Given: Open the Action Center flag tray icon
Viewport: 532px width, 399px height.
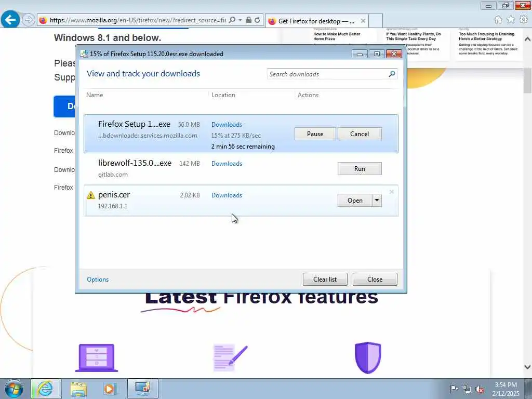Looking at the screenshot, I should pos(454,389).
